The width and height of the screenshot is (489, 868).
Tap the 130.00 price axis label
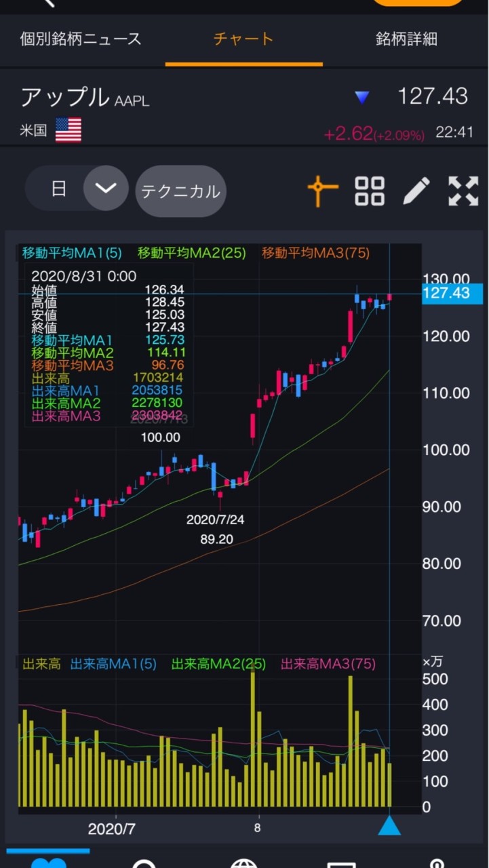[x=446, y=279]
